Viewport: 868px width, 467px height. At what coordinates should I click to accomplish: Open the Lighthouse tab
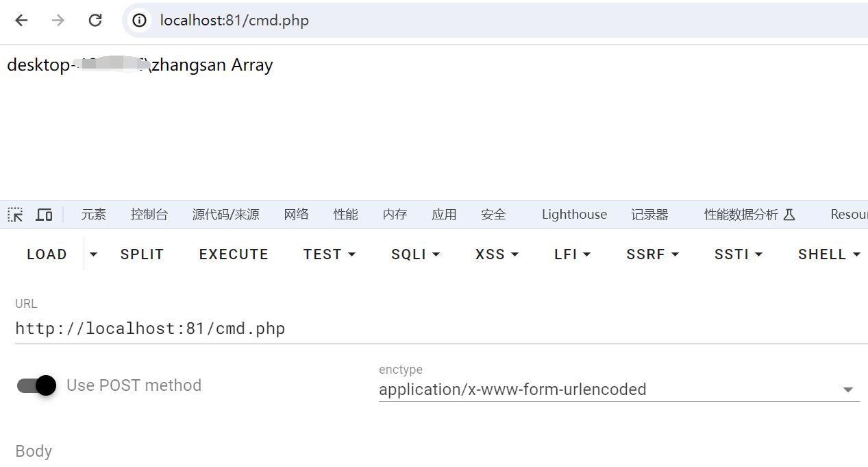coord(574,215)
